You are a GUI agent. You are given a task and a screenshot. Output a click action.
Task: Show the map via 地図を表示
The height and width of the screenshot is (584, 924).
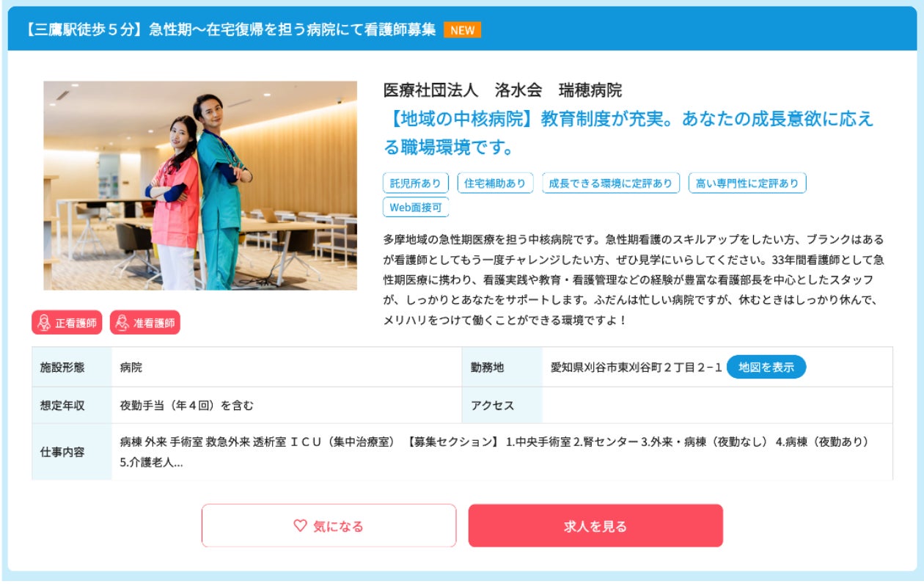(766, 367)
